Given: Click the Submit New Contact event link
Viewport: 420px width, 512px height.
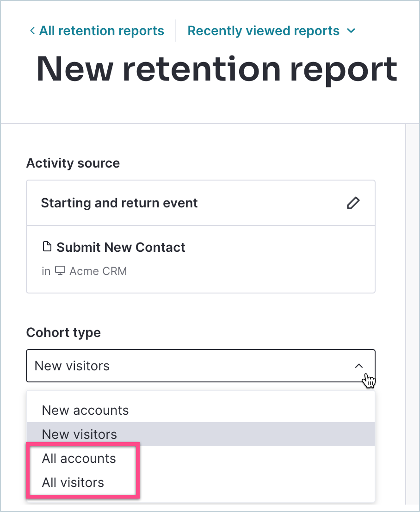Looking at the screenshot, I should pyautogui.click(x=121, y=247).
